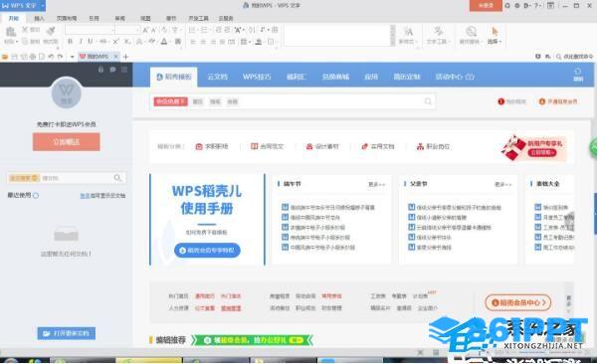Image resolution: width=598 pixels, height=364 pixels.
Task: Toggle Underline formatting in ribbon
Action: click(91, 41)
